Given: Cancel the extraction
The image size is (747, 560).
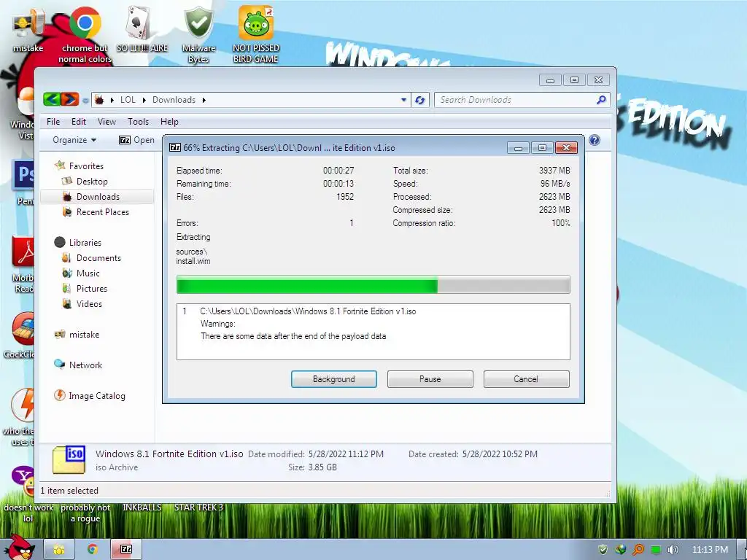Looking at the screenshot, I should click(x=526, y=379).
